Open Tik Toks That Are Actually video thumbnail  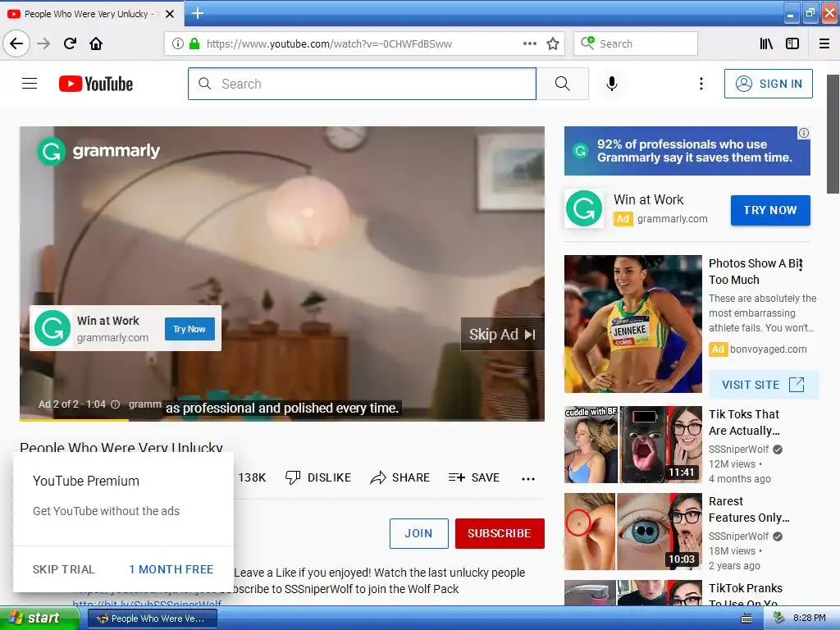click(x=632, y=445)
